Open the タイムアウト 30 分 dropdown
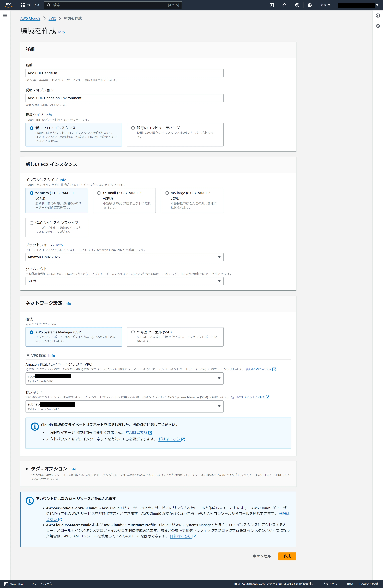Screen dimensions: 383x588 point(124,281)
